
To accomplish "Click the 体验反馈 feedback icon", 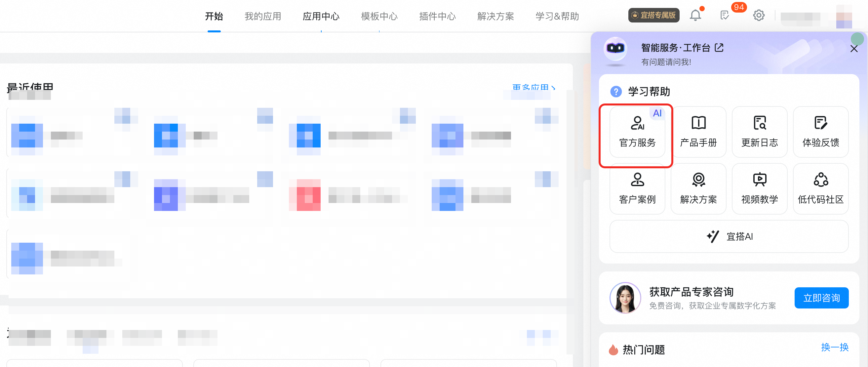I will click(x=820, y=123).
